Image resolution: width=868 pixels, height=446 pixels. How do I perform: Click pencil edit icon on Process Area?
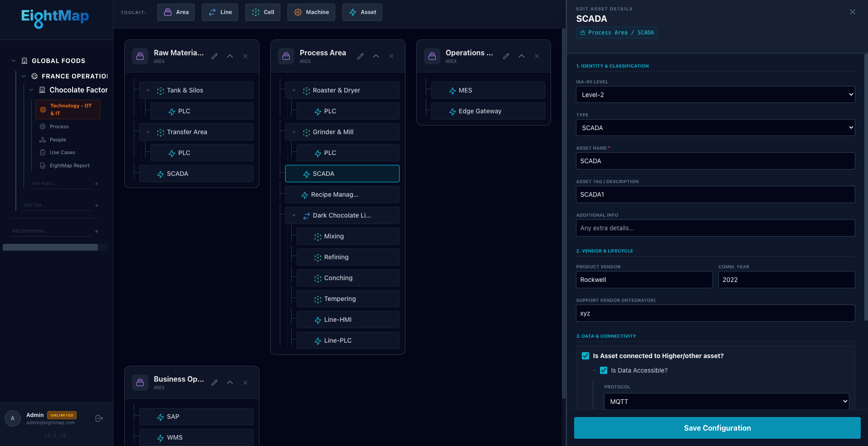click(x=361, y=56)
